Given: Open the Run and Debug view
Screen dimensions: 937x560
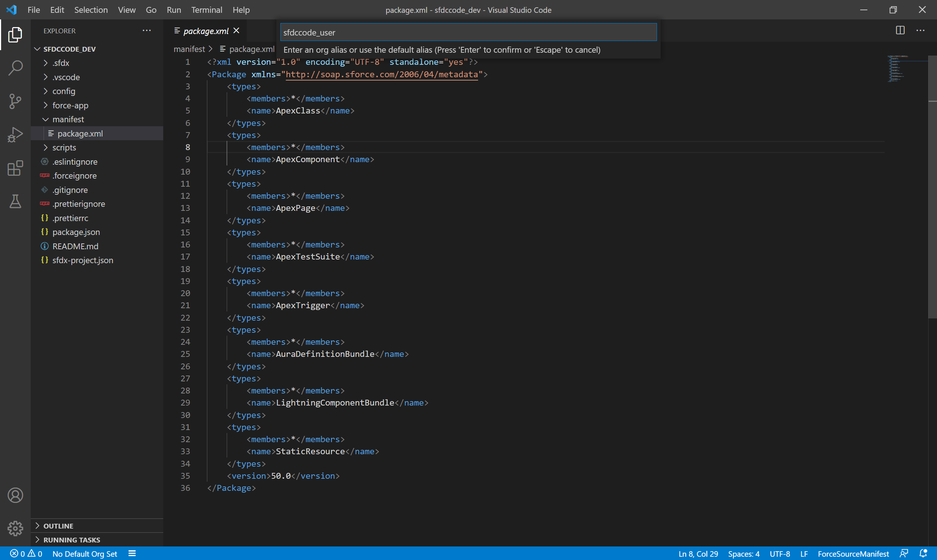Looking at the screenshot, I should click(x=15, y=135).
